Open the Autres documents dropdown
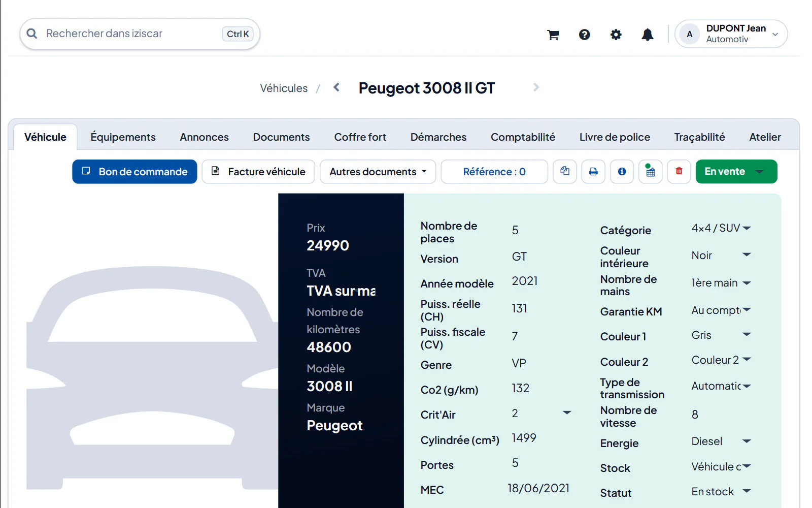The width and height of the screenshot is (812, 508). [378, 172]
